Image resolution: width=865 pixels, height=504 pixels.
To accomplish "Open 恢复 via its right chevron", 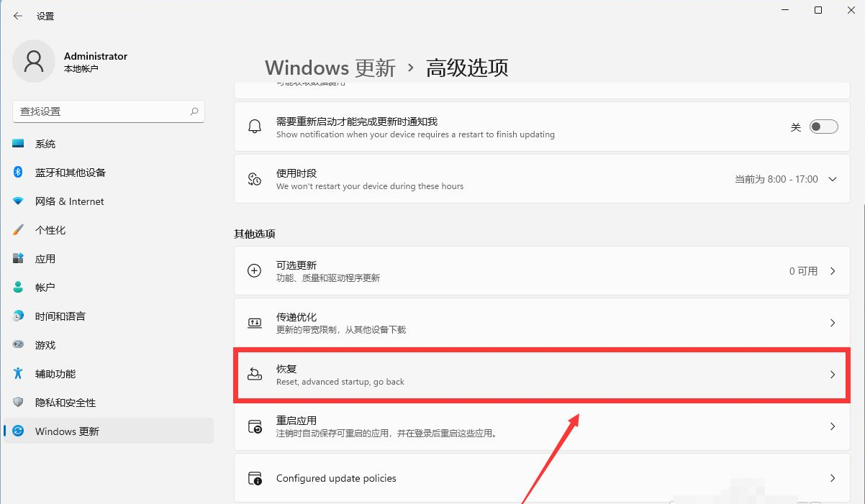I will tap(833, 375).
